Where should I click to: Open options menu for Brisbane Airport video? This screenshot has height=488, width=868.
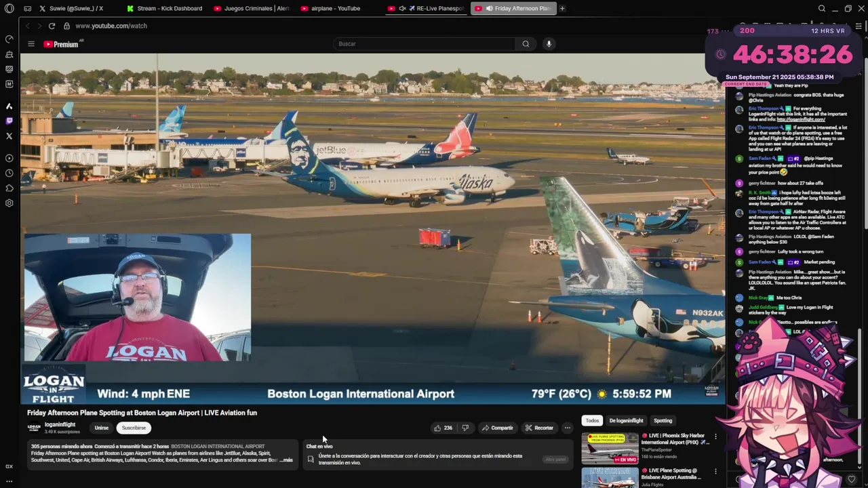click(x=715, y=472)
